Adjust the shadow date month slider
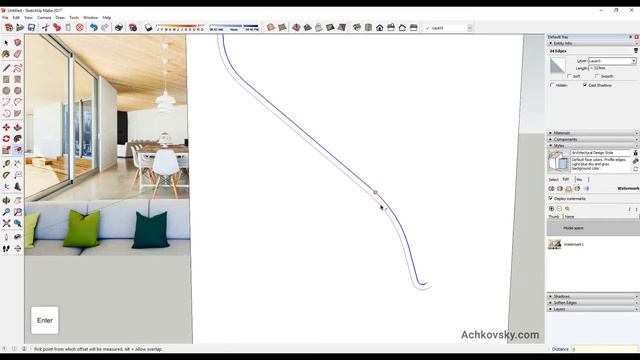 click(x=180, y=26)
